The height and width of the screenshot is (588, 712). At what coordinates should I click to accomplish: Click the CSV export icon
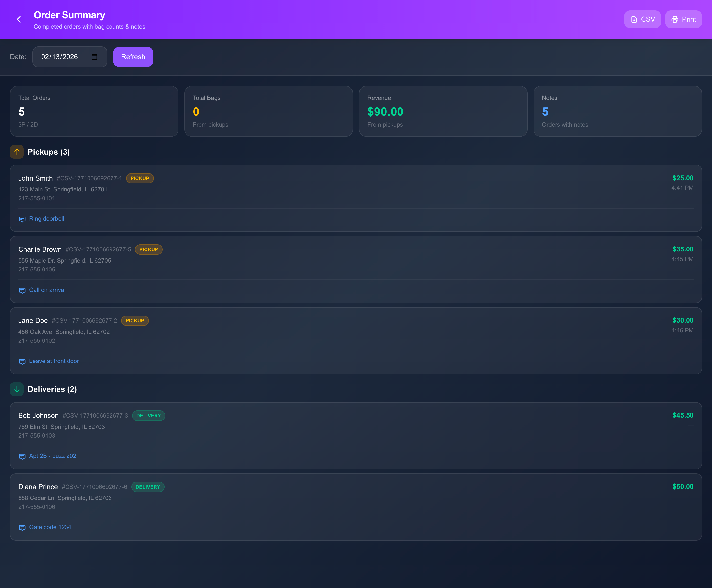coord(634,19)
